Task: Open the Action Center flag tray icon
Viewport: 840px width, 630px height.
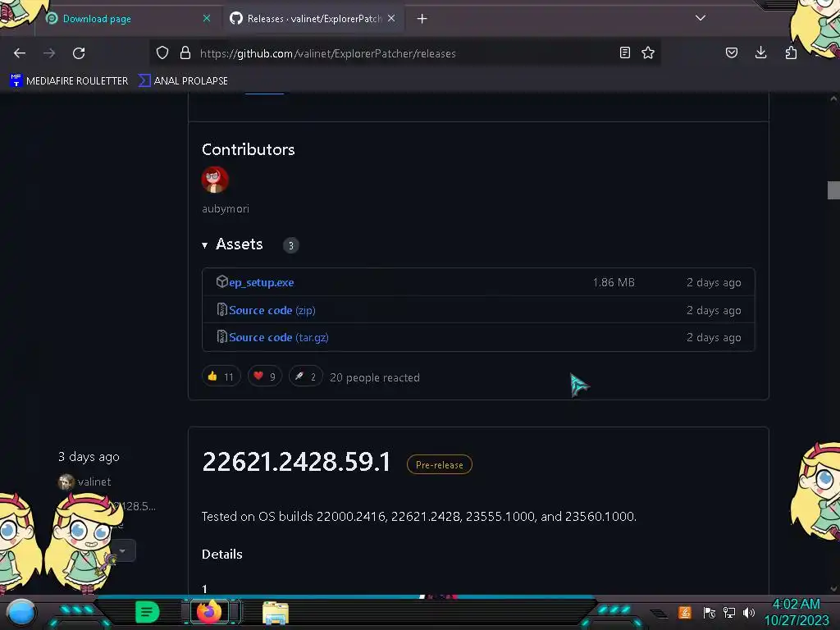Action: pyautogui.click(x=709, y=612)
